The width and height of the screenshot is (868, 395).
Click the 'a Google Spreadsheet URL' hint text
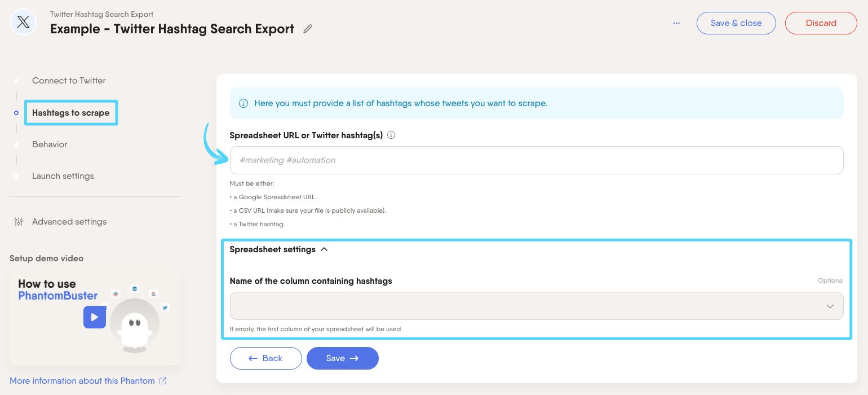tap(273, 197)
